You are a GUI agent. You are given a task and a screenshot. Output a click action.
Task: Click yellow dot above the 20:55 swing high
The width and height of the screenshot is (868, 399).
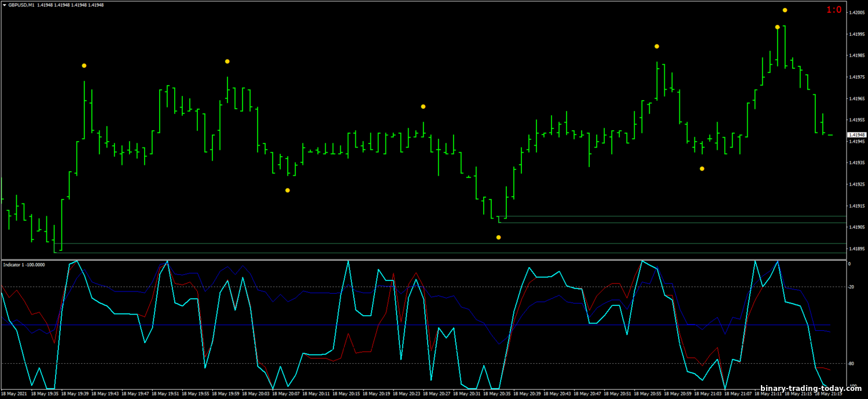pyautogui.click(x=657, y=46)
